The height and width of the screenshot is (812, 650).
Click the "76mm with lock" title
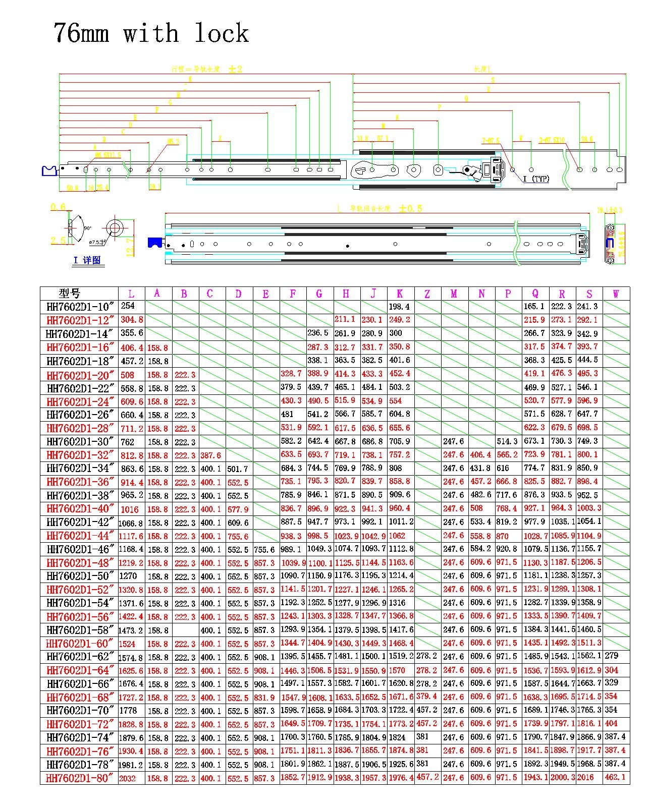tap(151, 33)
